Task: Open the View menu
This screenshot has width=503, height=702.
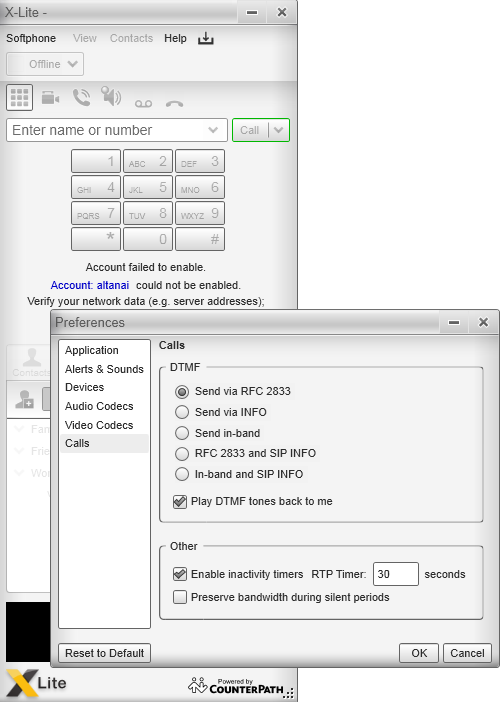Action: tap(85, 39)
